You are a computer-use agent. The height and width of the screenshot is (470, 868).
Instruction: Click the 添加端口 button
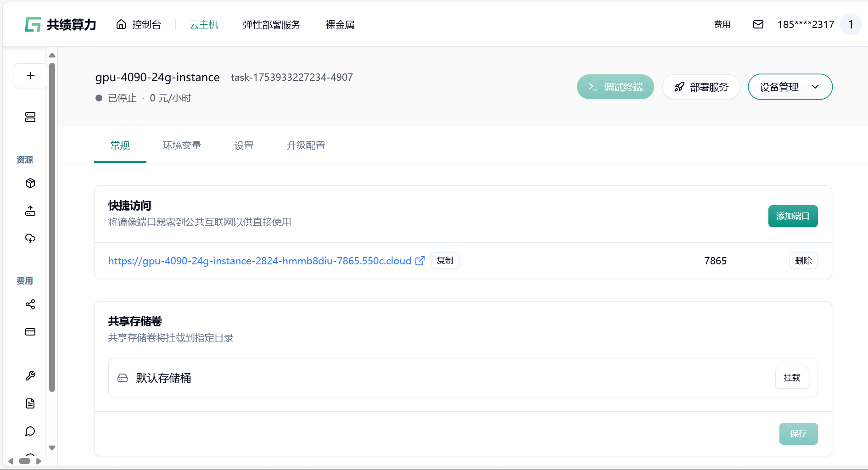point(793,216)
